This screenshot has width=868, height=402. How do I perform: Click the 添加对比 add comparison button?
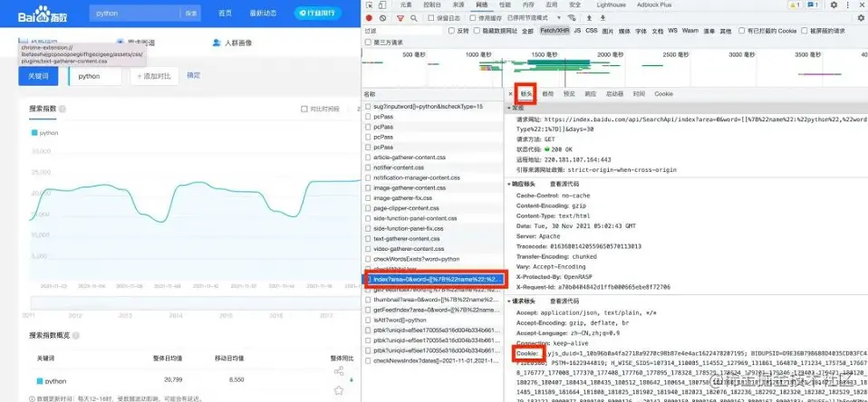tap(154, 76)
